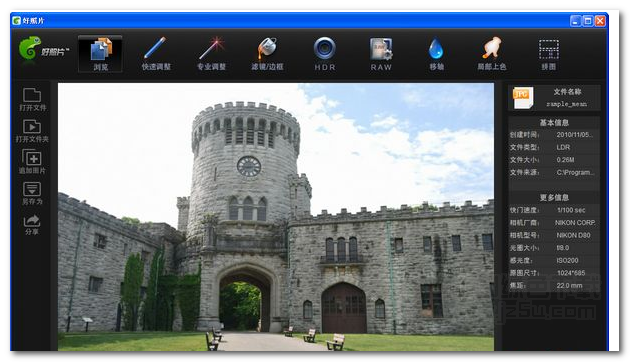Click the NIKON CORP. manufacturer value
630x362 pixels.
575,222
